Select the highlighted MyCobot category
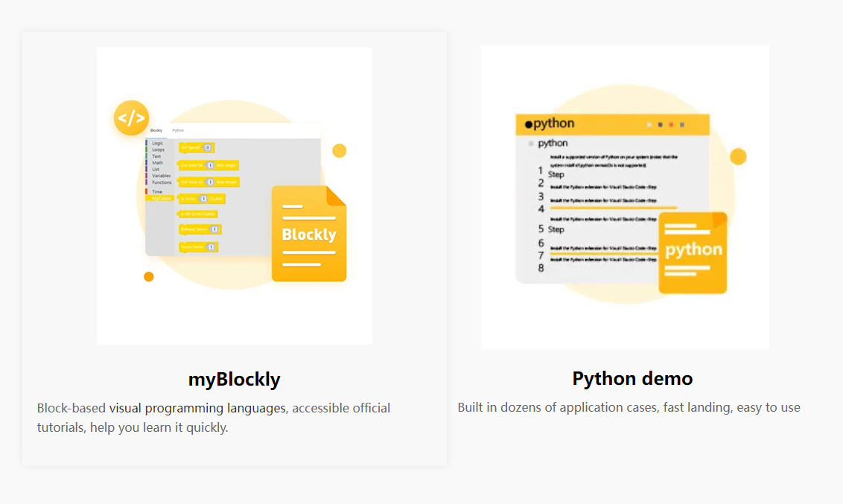843x504 pixels. [x=161, y=198]
